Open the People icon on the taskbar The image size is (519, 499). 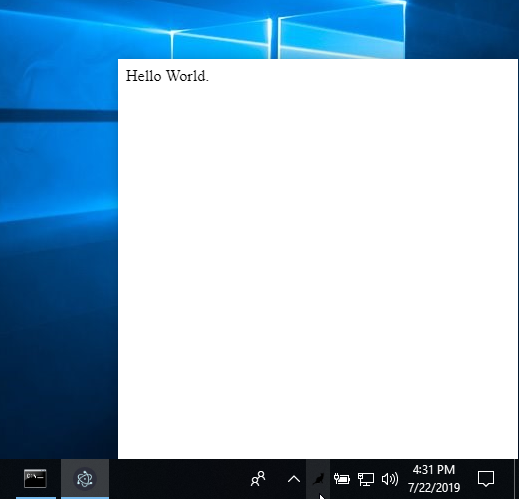click(258, 479)
